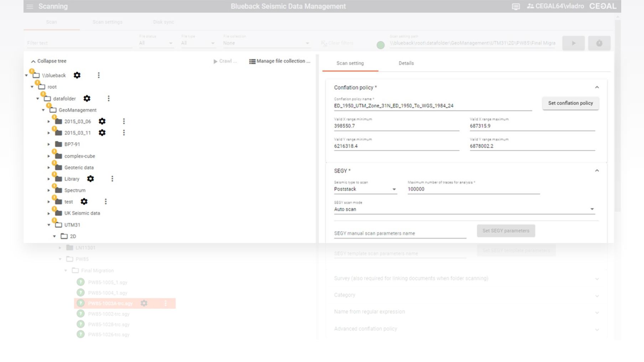Open settings gear for datafolder

pos(87,98)
